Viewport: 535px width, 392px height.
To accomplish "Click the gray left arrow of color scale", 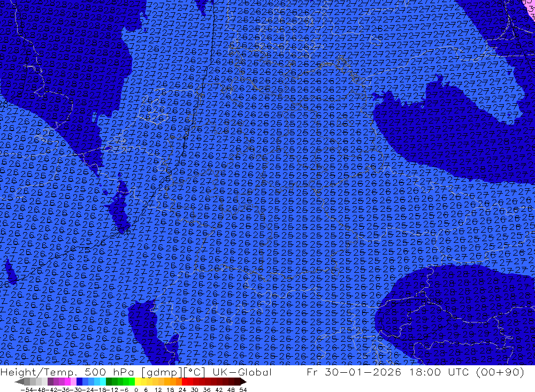I will click(19, 382).
